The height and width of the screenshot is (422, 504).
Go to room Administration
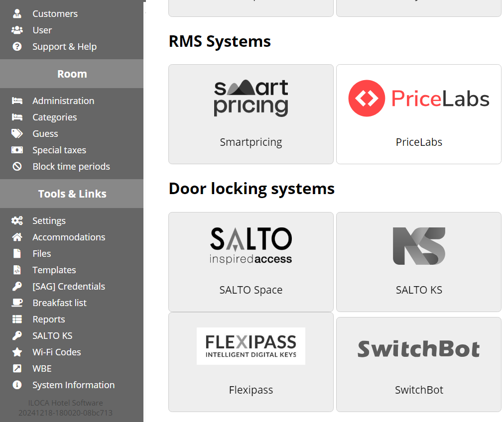(x=63, y=101)
